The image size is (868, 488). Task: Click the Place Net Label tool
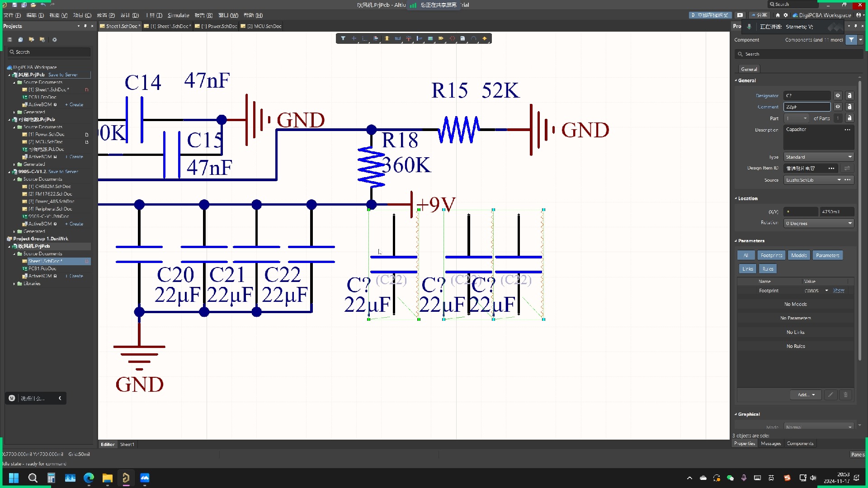tap(398, 38)
